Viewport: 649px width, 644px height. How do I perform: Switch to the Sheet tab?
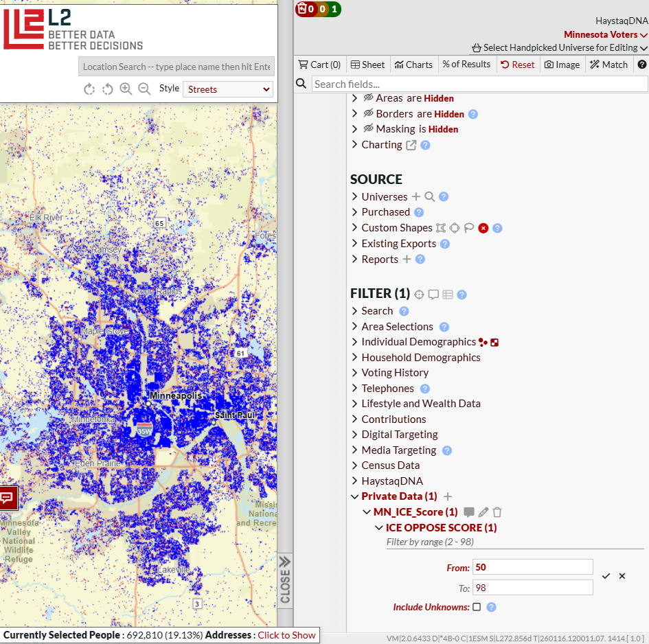pos(367,65)
